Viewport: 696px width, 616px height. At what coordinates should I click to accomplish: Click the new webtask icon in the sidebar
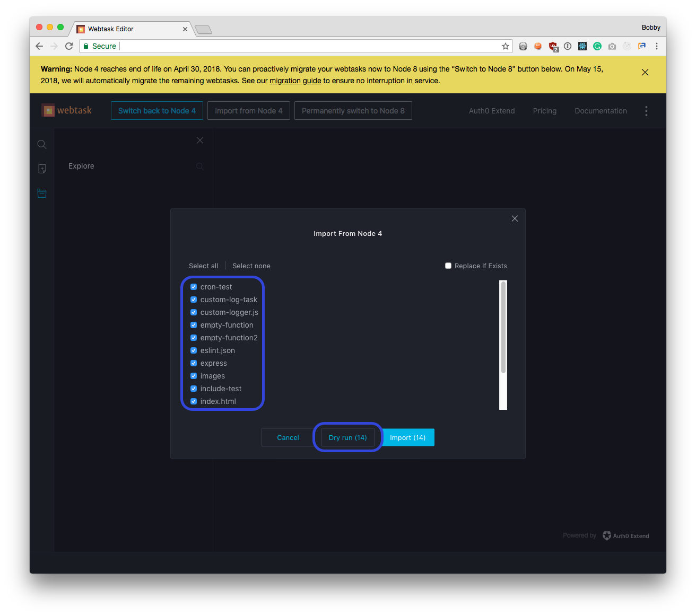[42, 169]
